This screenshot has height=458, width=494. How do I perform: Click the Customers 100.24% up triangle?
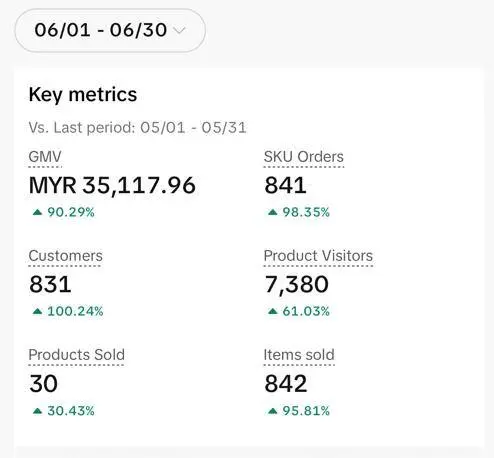(37, 311)
